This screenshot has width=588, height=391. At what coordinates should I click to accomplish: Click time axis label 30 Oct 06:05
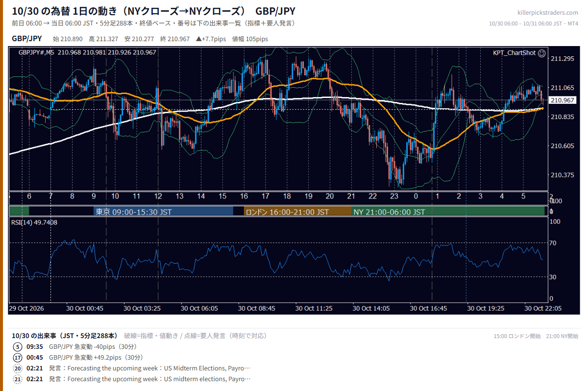(x=199, y=309)
